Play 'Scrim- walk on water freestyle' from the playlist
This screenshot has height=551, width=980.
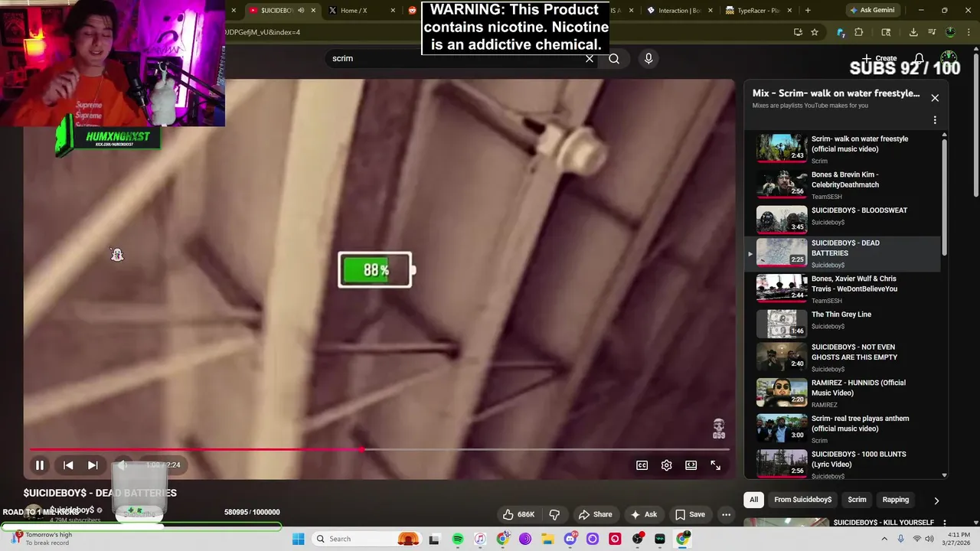[x=842, y=148]
